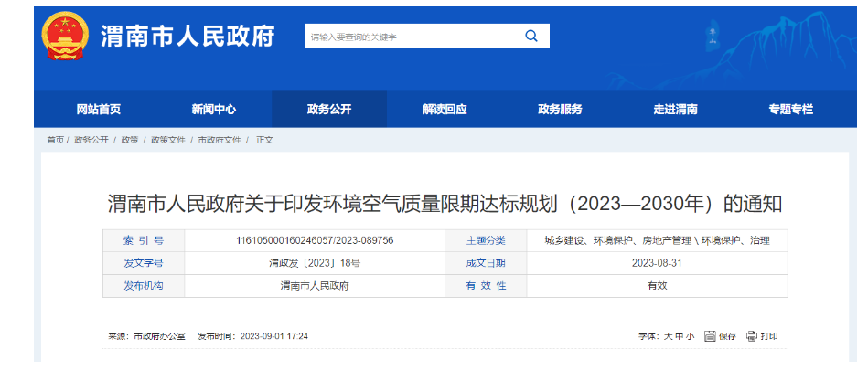Click the printer icon
The width and height of the screenshot is (868, 370).
click(751, 336)
